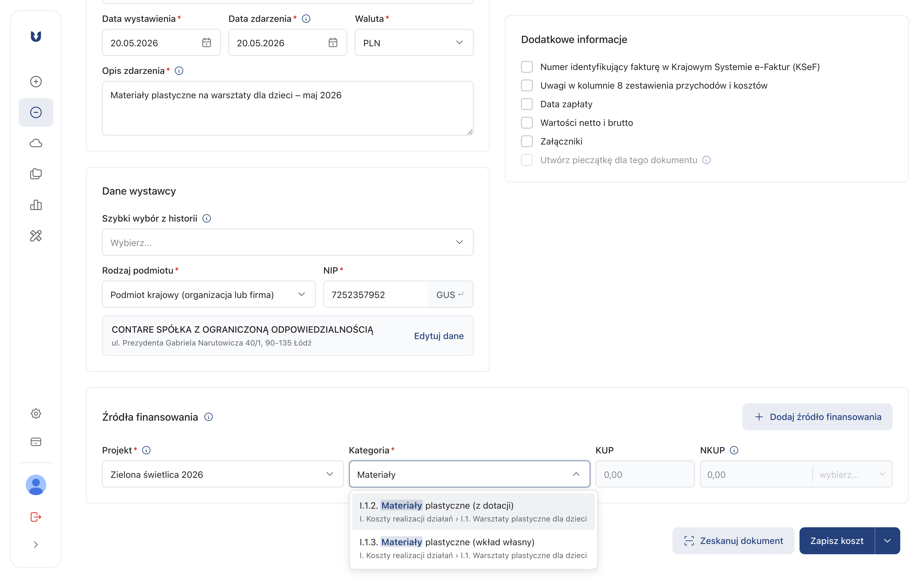Image resolution: width=924 pixels, height=578 pixels.
Task: Click the app logo in the sidebar
Action: tap(36, 36)
